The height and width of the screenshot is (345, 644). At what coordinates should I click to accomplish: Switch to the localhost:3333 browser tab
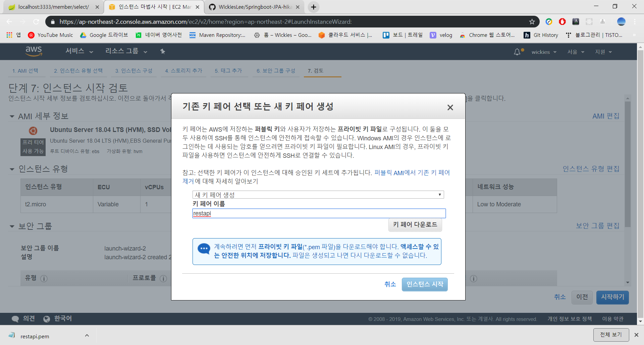[x=53, y=7]
